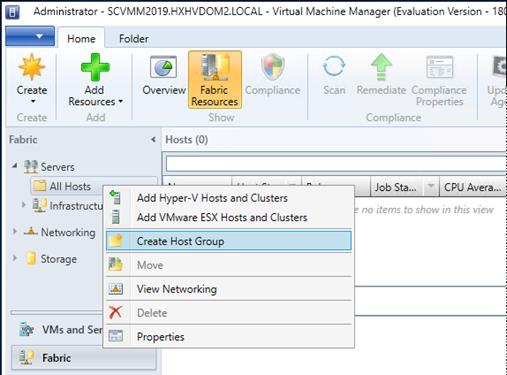Screen dimensions: 507x375
Task: Open the VMs and Services workspace
Action: tap(72, 330)
